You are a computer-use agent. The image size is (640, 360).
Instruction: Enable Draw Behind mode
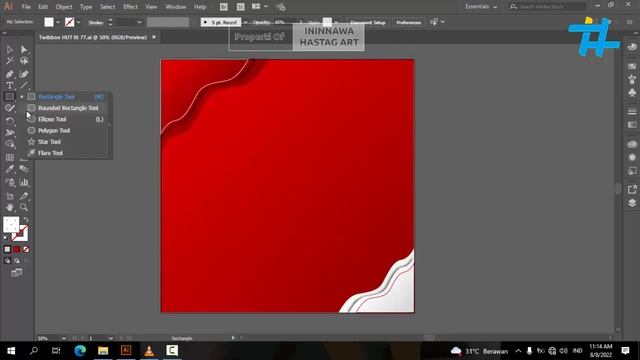[17, 260]
